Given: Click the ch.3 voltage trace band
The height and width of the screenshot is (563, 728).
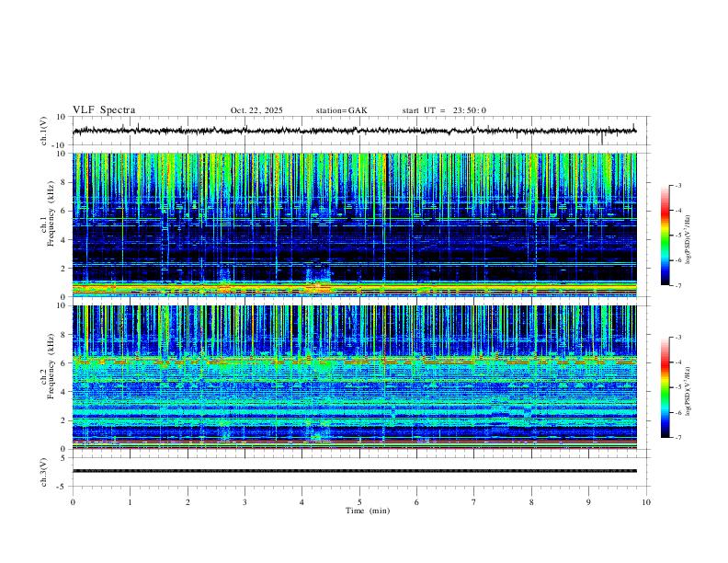Looking at the screenshot, I should (355, 471).
